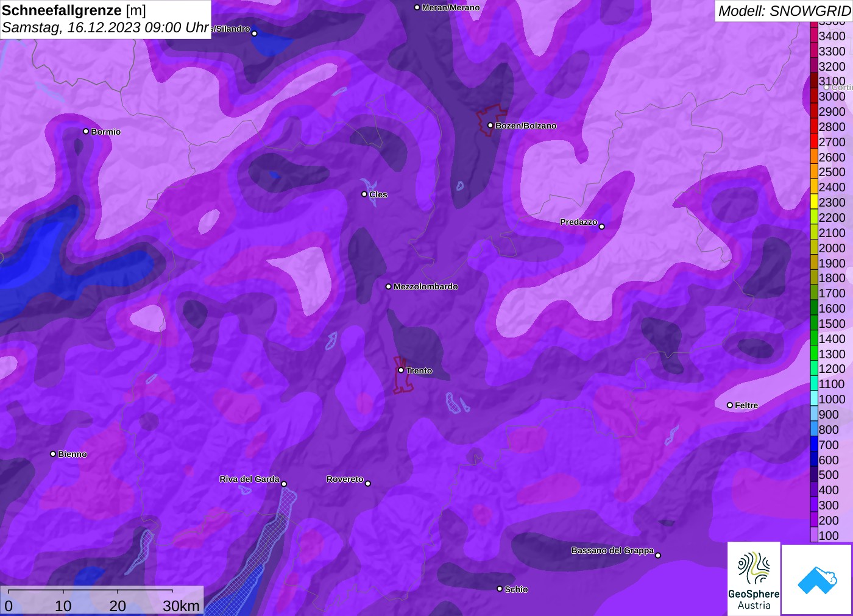853x616 pixels.
Task: Select the Predazzo city marker
Action: click(602, 227)
